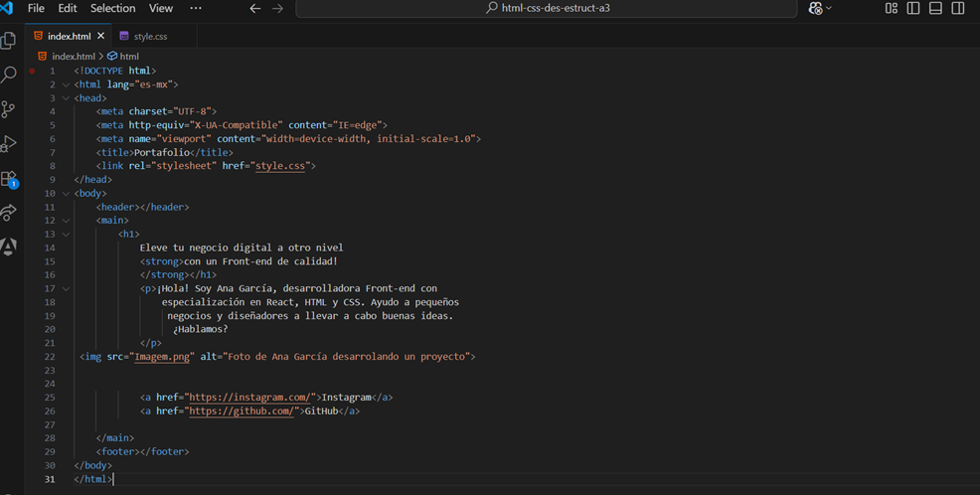Screen dimensions: 980x495
Task: Follow the instagram.com URL on line 25
Action: pyautogui.click(x=250, y=398)
